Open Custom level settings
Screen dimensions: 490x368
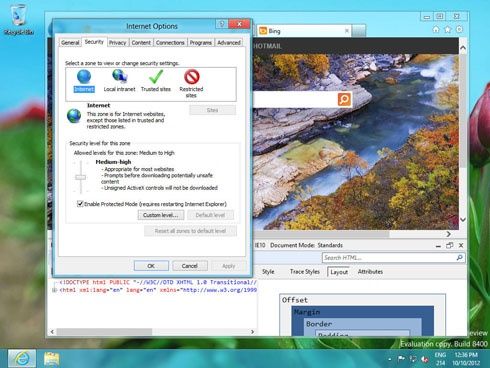161,215
